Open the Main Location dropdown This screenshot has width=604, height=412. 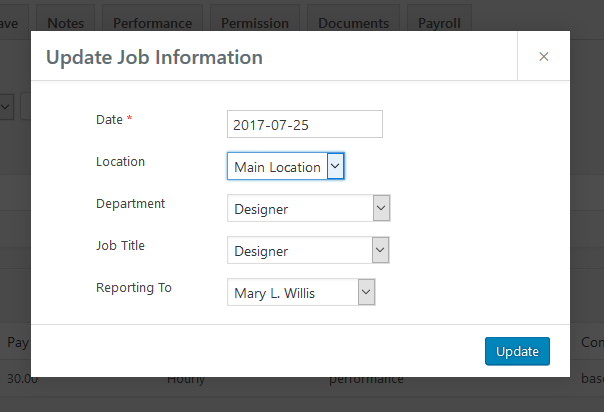285,166
